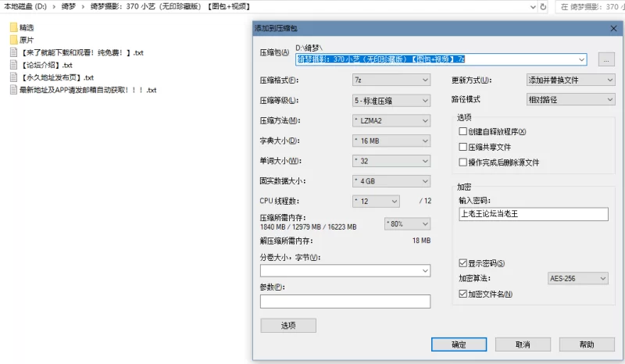This screenshot has height=364, width=625.
Task: Click the 参数 input field
Action: click(345, 302)
